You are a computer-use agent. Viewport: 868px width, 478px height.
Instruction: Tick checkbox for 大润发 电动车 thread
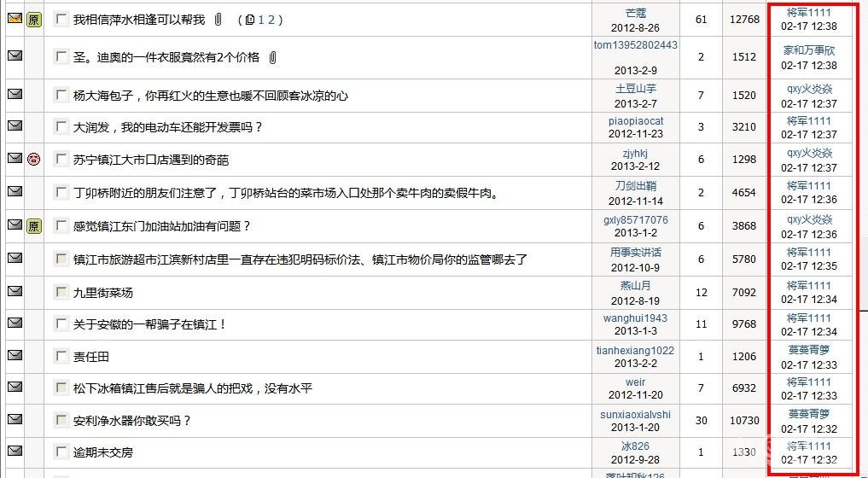(61, 127)
